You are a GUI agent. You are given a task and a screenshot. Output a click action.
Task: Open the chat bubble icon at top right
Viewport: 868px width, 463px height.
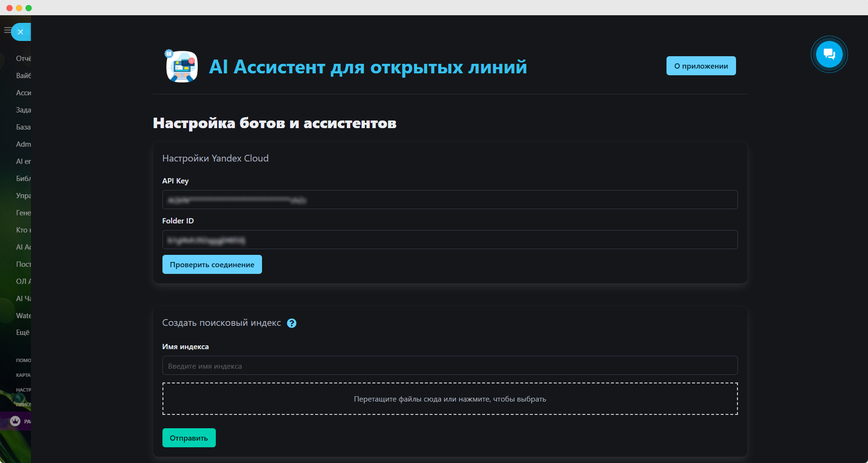tap(829, 54)
